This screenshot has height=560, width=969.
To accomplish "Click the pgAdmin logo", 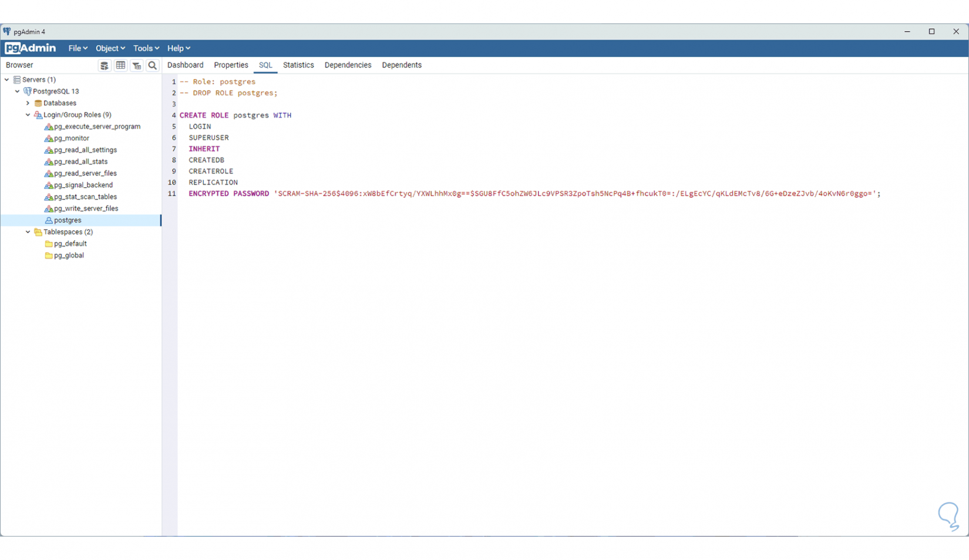I will pos(31,48).
